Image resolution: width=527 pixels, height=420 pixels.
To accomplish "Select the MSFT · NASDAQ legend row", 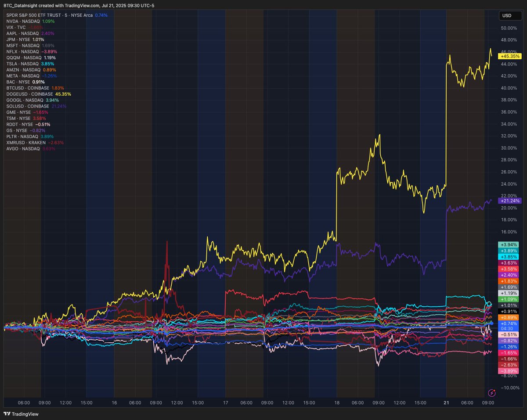I will pos(30,46).
